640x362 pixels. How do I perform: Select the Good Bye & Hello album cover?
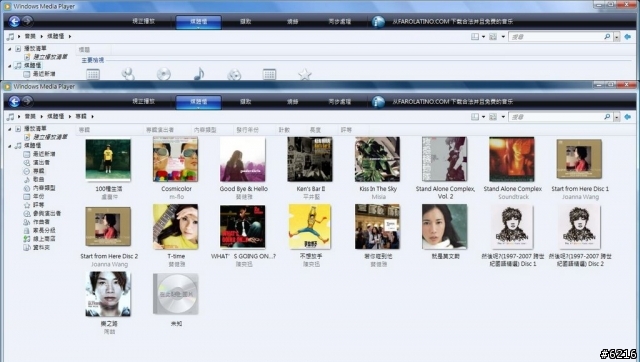(243, 159)
